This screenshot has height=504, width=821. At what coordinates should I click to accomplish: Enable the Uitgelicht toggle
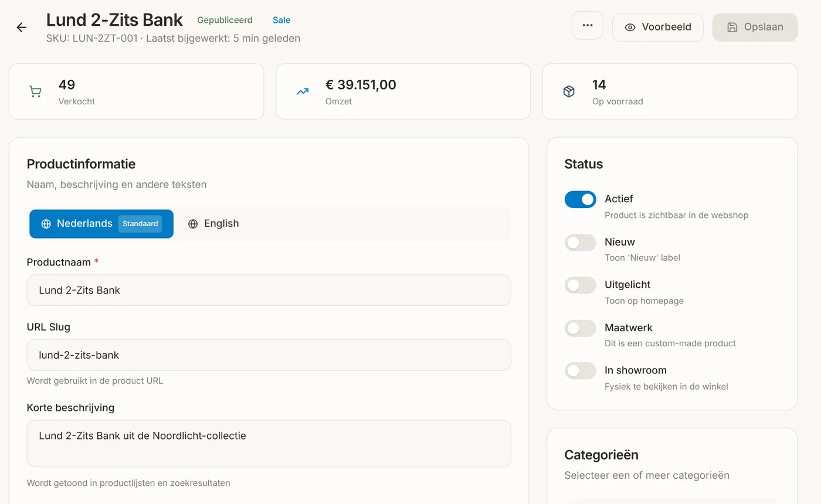coord(580,285)
